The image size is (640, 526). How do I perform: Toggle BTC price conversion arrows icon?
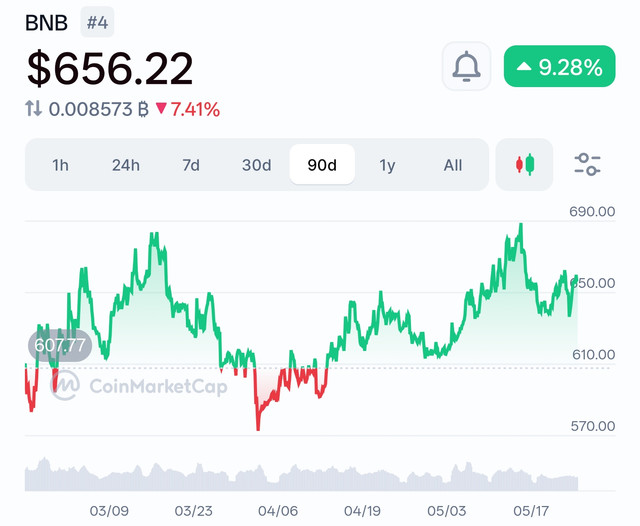(x=33, y=109)
